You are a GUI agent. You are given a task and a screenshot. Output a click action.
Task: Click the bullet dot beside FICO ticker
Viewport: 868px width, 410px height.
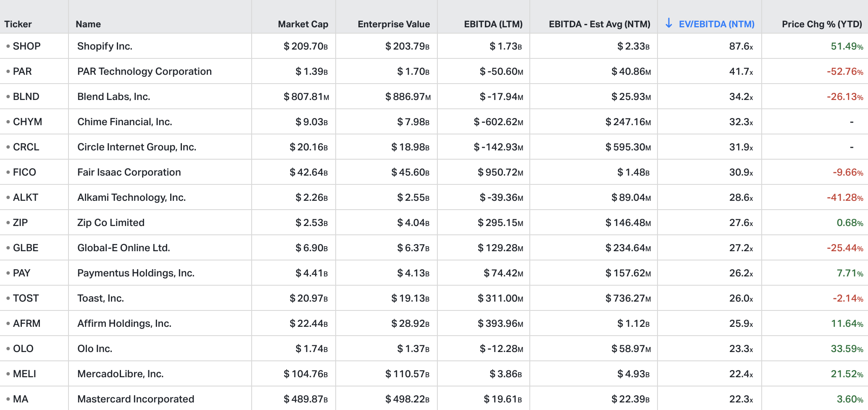(8, 172)
